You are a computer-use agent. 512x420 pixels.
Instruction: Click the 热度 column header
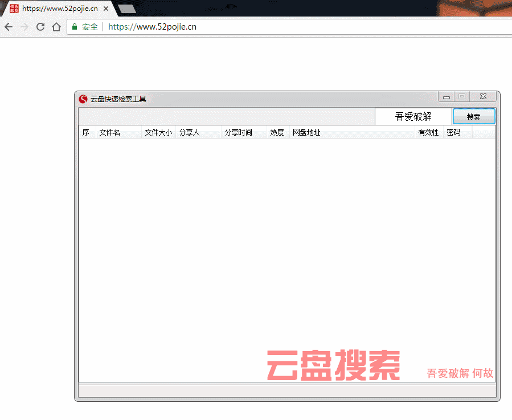277,132
